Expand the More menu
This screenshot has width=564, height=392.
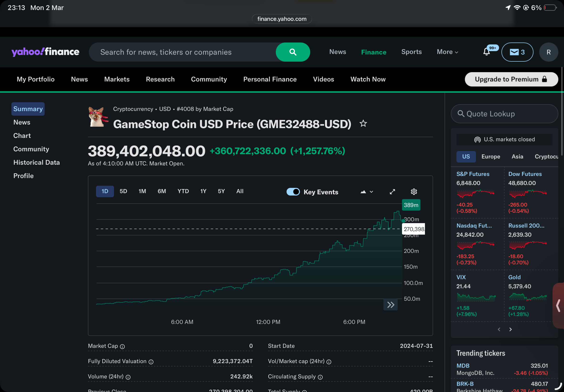447,52
